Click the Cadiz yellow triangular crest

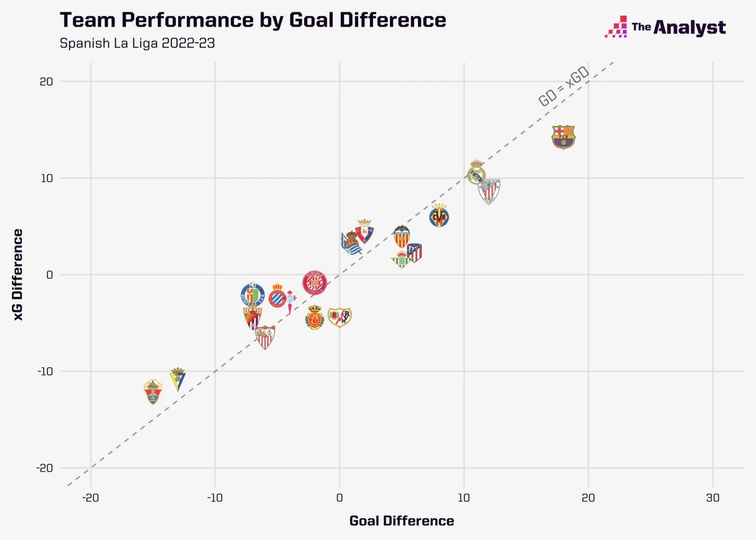click(x=178, y=379)
